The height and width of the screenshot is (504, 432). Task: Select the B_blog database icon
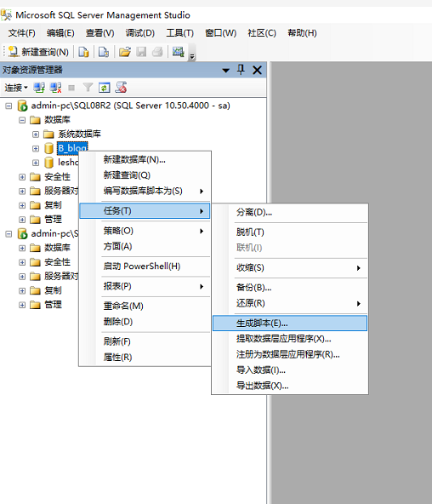click(x=48, y=148)
